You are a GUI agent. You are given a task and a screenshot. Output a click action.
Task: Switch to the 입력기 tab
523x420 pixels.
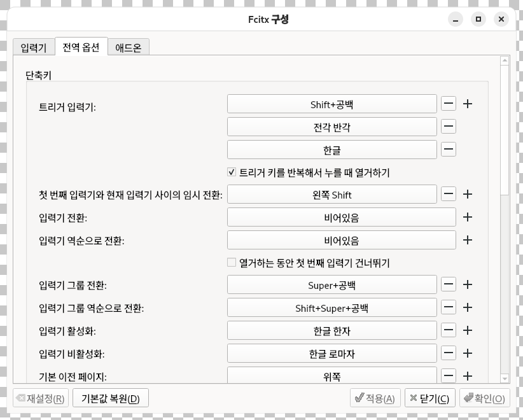34,47
